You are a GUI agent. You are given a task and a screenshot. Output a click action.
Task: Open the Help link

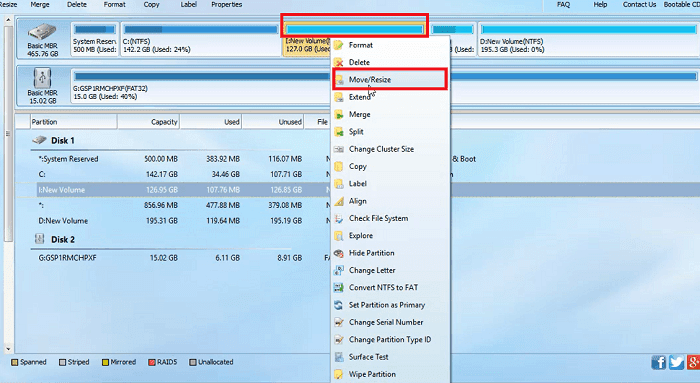click(600, 4)
